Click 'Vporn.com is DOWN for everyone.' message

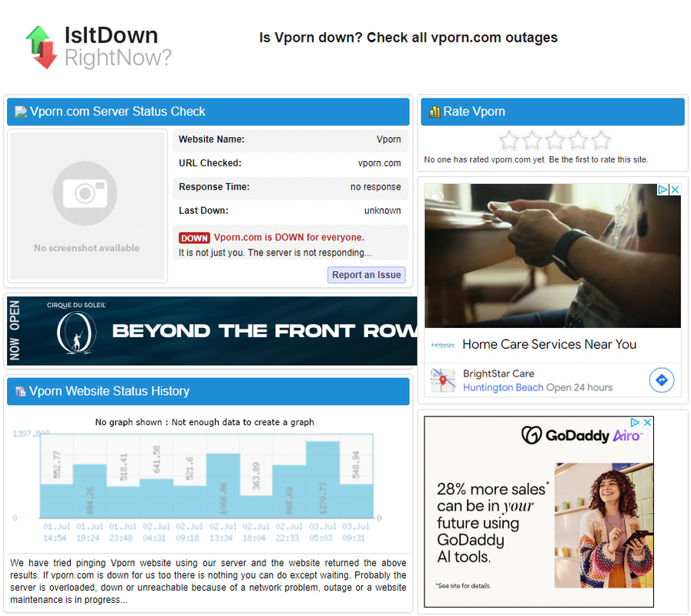pos(289,237)
